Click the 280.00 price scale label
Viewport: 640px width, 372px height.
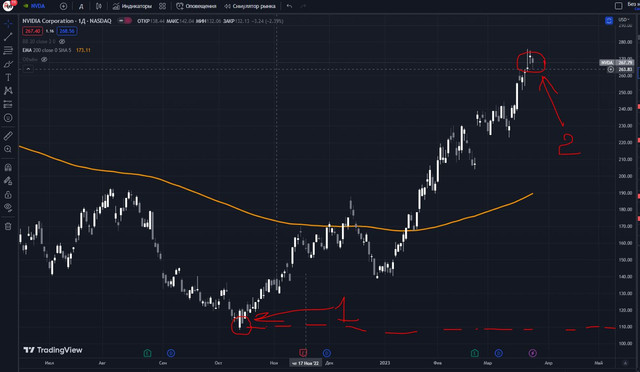[625, 42]
